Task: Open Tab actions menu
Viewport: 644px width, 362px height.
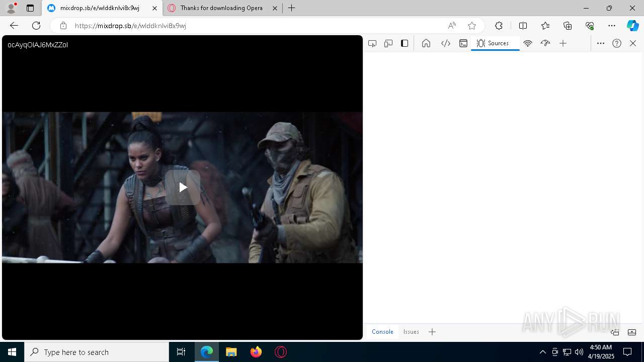Action: (x=30, y=8)
